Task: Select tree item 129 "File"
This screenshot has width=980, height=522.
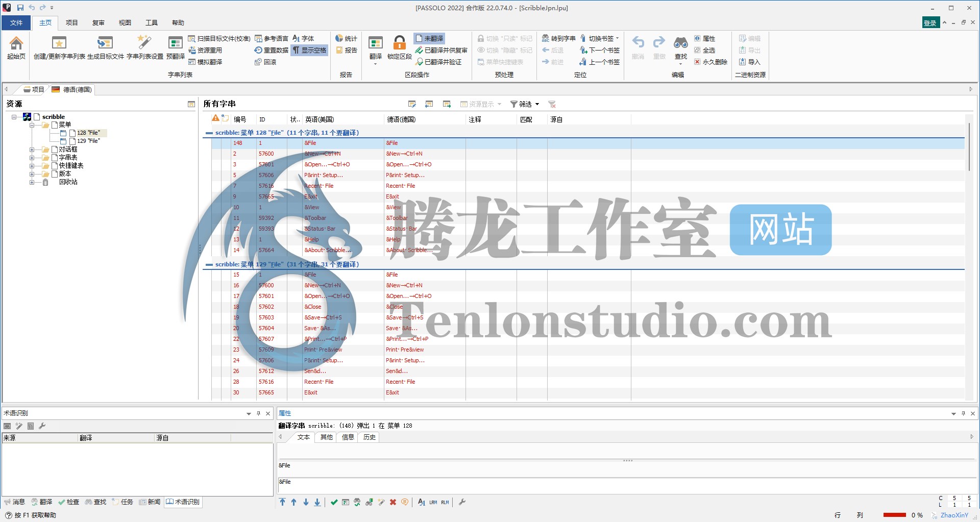Action: click(88, 141)
